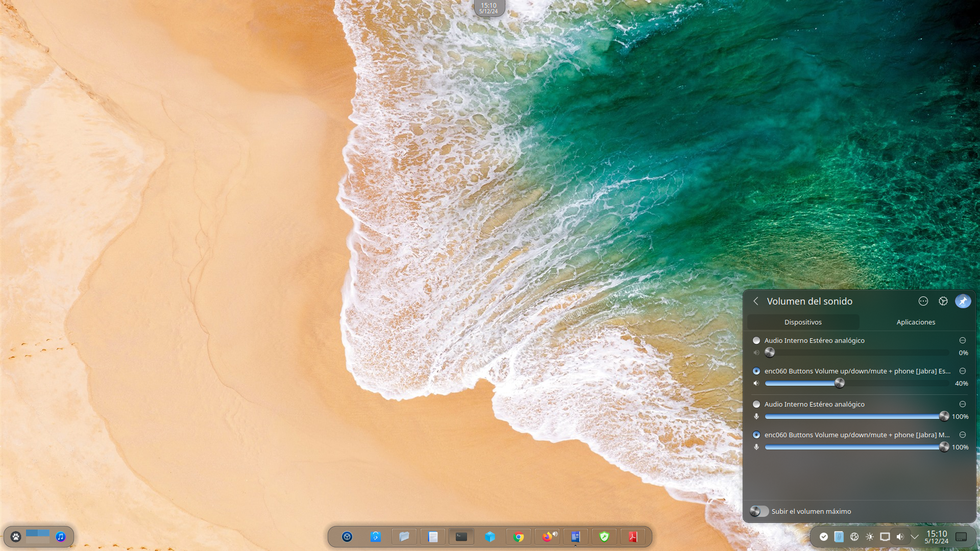Mute the enc060 Jabra output at 40%
The image size is (980, 551).
click(x=756, y=383)
